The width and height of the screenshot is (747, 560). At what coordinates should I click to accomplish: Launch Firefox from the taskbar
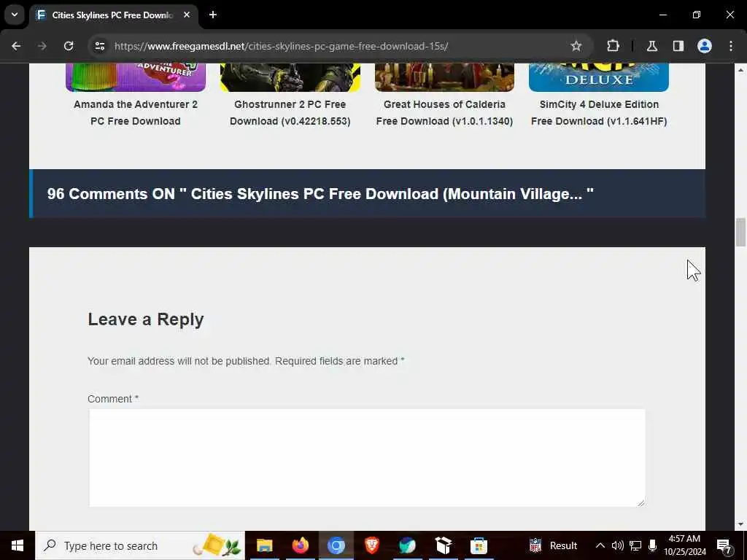pyautogui.click(x=300, y=545)
